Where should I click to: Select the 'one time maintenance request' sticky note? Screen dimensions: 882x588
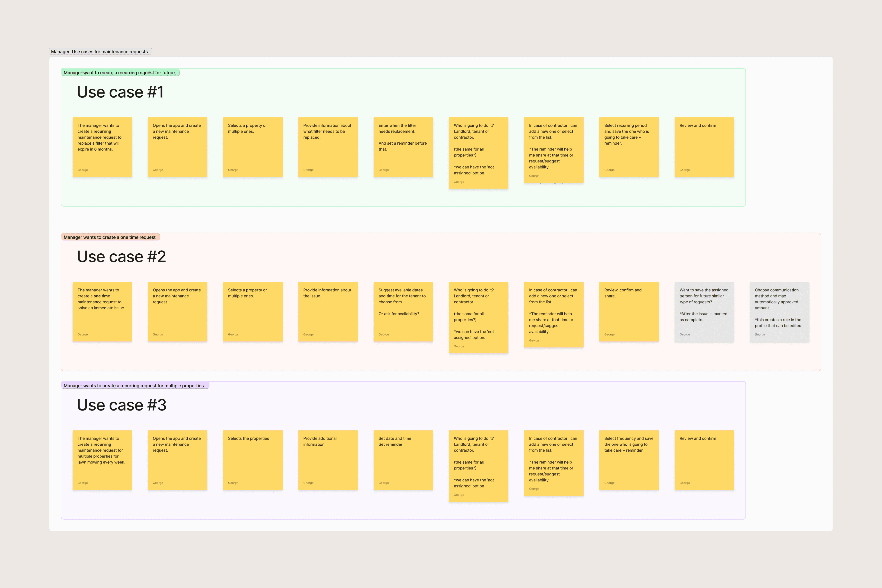(102, 312)
